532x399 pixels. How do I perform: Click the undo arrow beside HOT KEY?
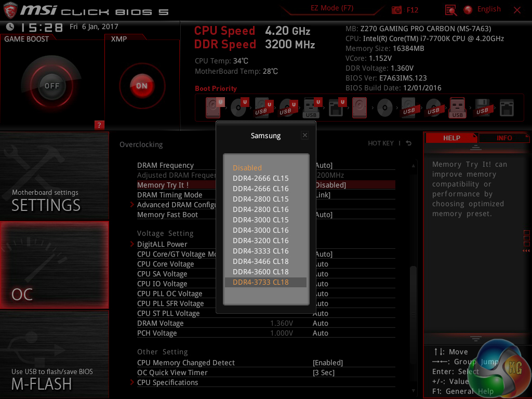point(409,143)
